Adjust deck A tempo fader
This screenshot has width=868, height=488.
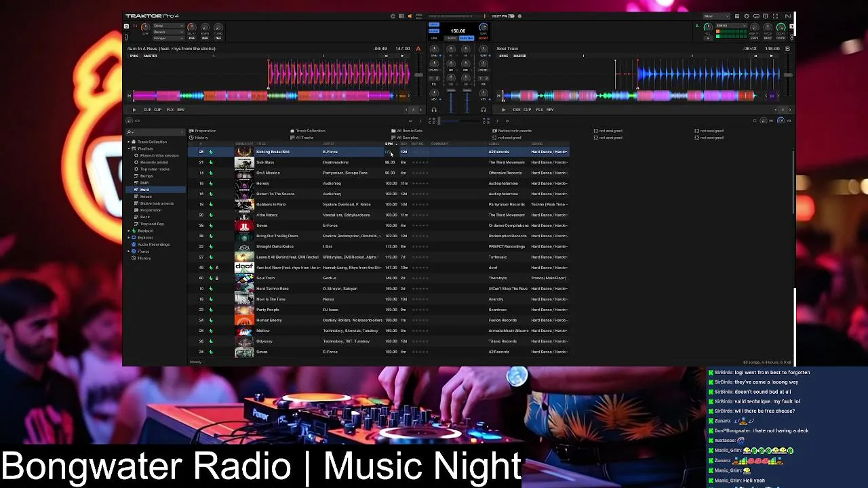[418, 75]
